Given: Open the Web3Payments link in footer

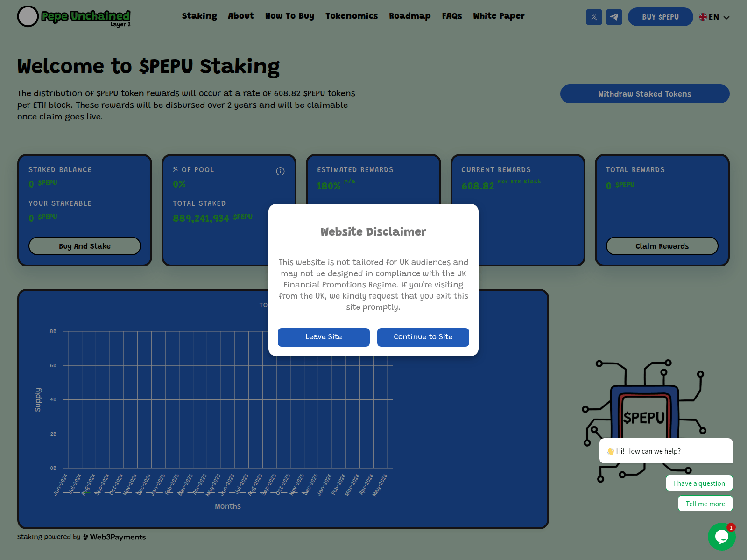Looking at the screenshot, I should pyautogui.click(x=114, y=537).
